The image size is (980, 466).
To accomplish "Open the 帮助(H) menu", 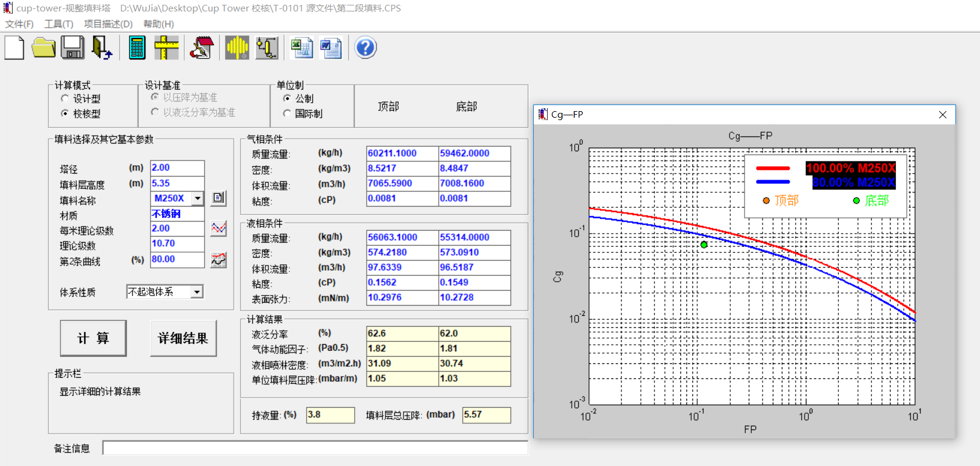I will tap(159, 24).
